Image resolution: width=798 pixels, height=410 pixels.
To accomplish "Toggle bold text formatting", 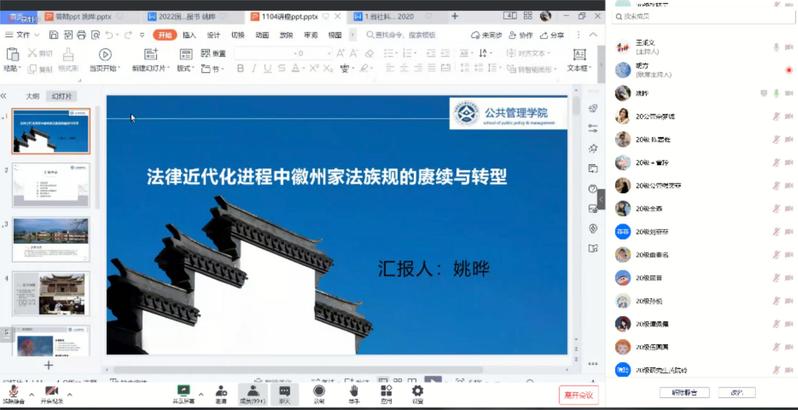I will (x=240, y=69).
